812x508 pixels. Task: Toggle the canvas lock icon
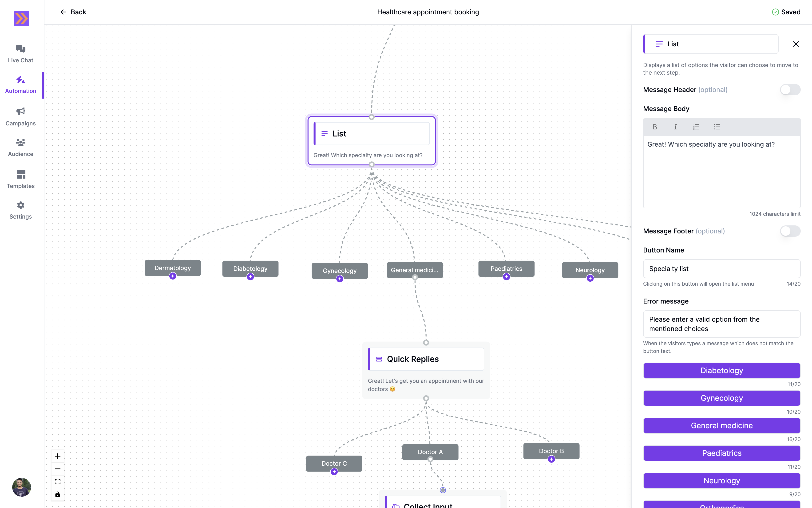click(x=57, y=494)
